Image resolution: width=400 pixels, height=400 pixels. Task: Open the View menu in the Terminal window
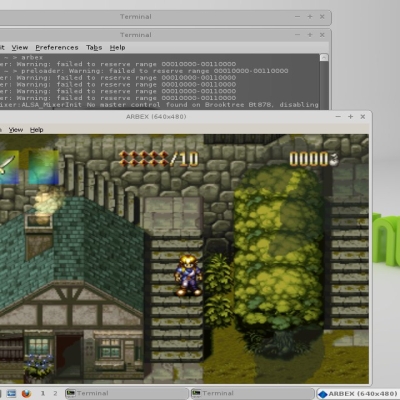[20, 48]
